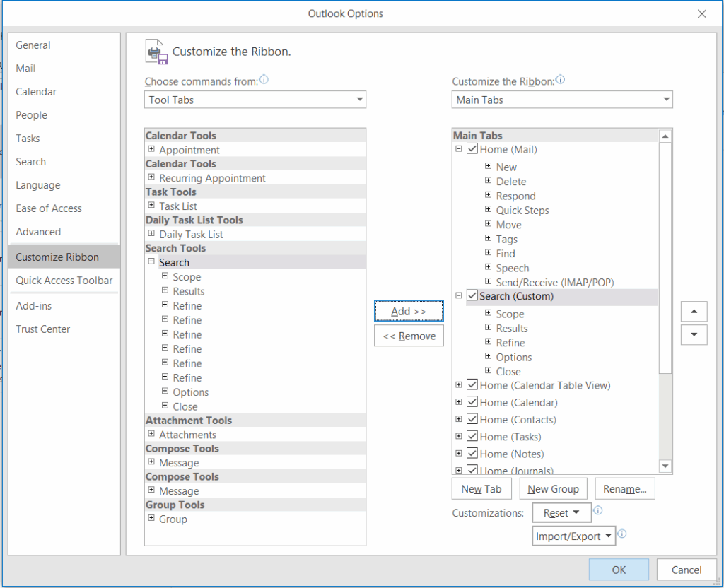
Task: Open the Tool Tabs dropdown
Action: point(360,99)
